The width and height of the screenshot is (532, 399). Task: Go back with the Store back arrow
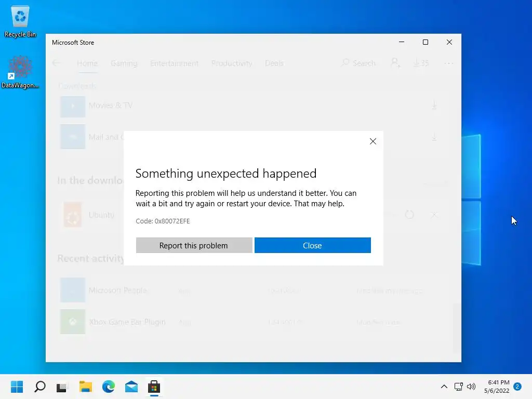[x=57, y=63]
